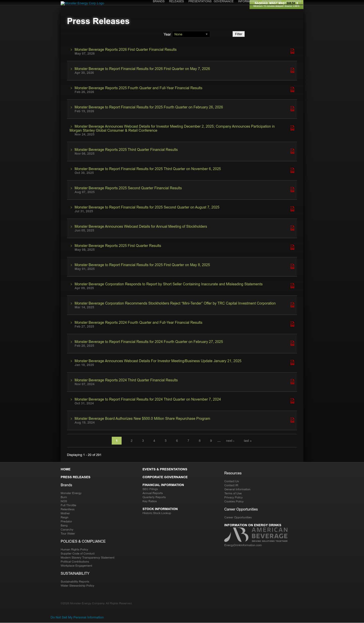Open PDF for Jan 10, 2025 Business Update release

point(292,362)
